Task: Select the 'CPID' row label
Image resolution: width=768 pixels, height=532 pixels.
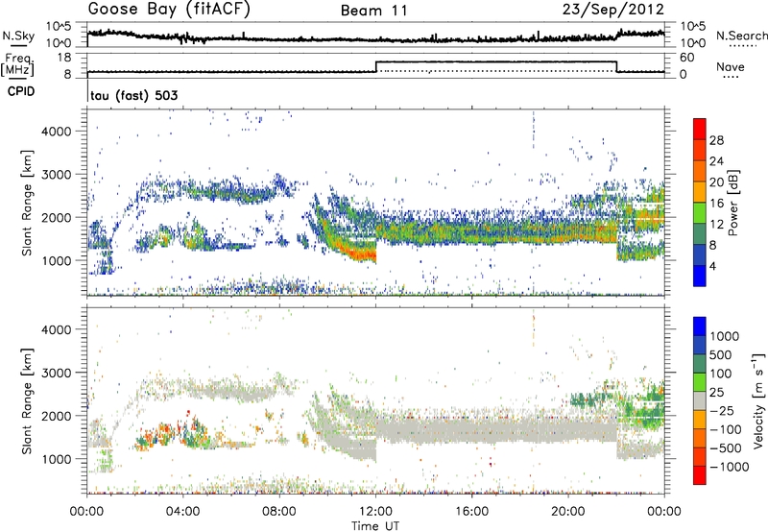Action: (21, 91)
